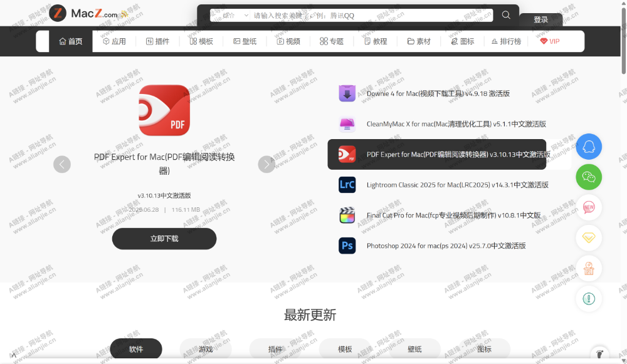Select PDF Expert v3.10.13 list entry
The width and height of the screenshot is (627, 364).
coord(436,154)
